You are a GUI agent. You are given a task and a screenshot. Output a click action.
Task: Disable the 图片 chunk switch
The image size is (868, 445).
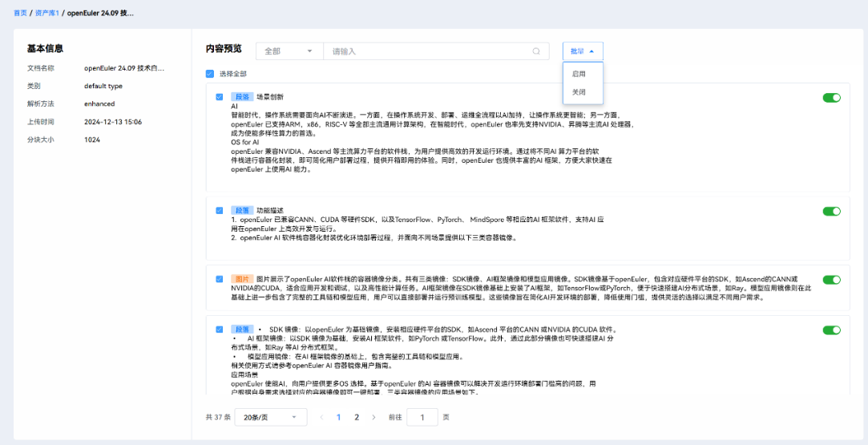click(x=831, y=280)
